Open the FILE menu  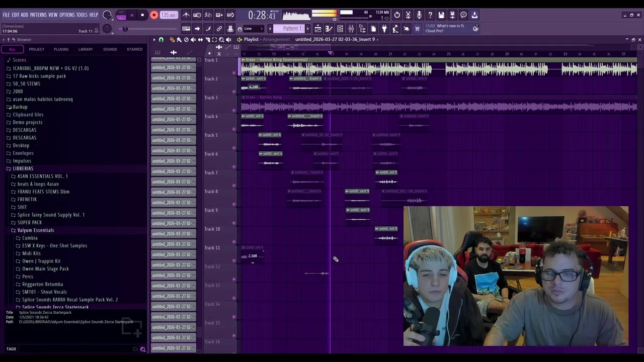coord(6,15)
